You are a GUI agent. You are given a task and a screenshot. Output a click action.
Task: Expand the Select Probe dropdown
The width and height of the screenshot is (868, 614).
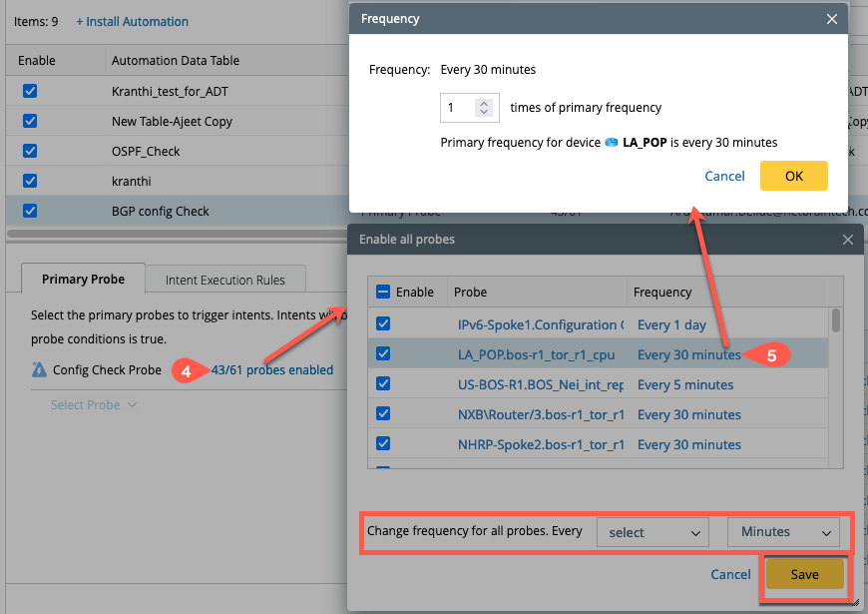tap(94, 405)
